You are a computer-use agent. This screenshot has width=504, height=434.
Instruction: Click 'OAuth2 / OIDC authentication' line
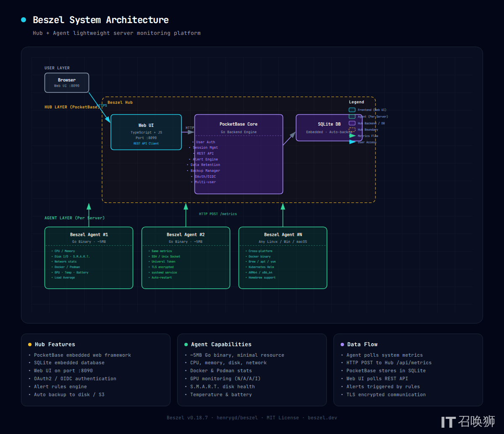tap(75, 379)
